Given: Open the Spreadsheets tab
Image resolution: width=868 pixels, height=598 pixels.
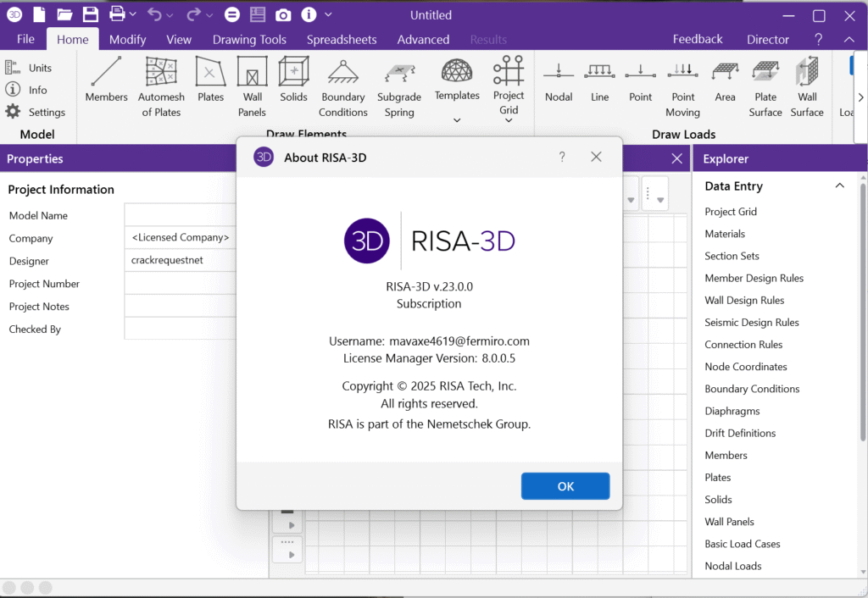Looking at the screenshot, I should tap(342, 39).
